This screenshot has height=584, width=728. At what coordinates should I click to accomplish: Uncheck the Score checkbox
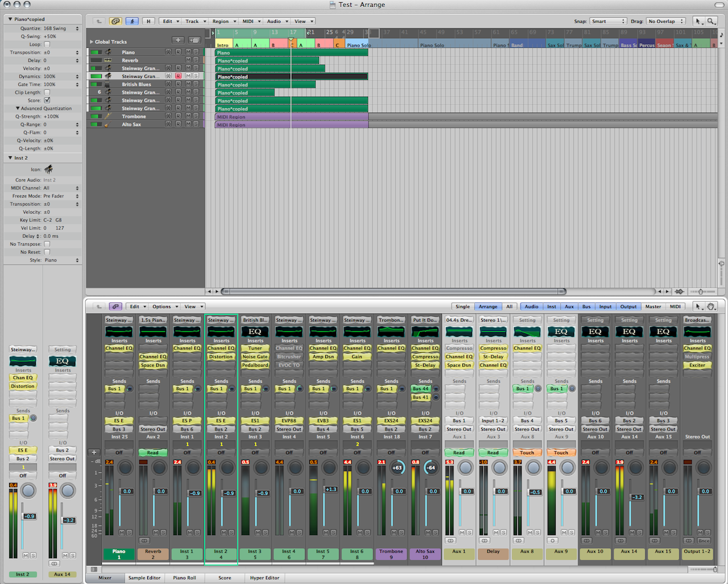pyautogui.click(x=47, y=100)
